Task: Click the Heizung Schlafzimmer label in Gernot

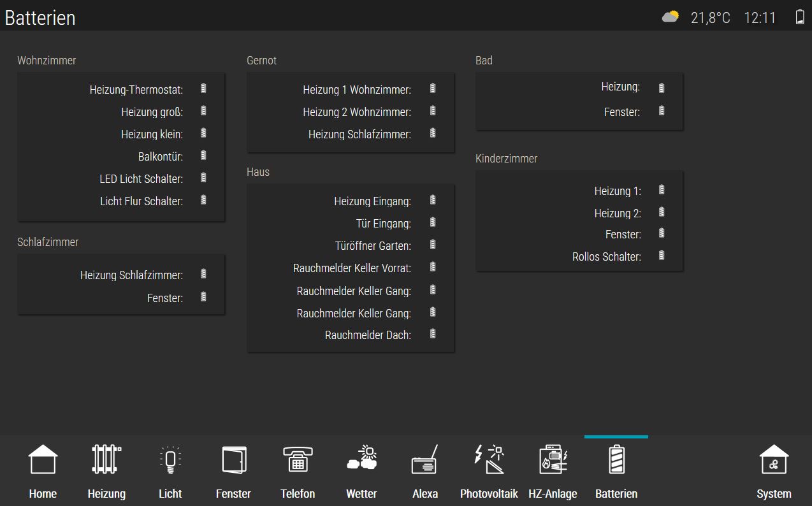Action: pos(359,134)
